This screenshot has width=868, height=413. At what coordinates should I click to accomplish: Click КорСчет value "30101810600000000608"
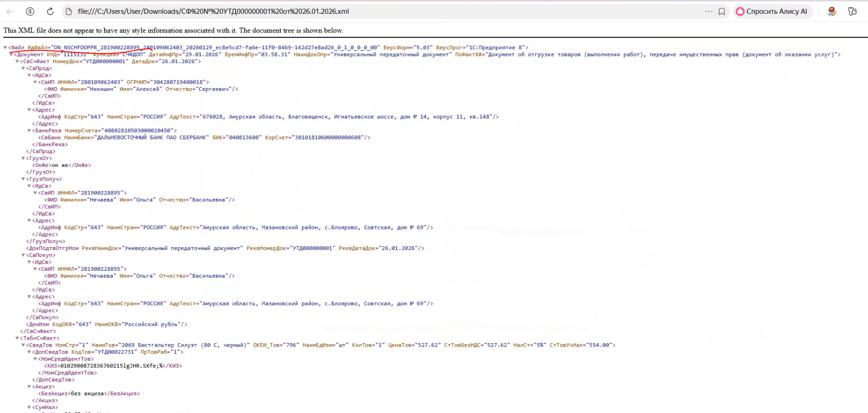[328, 137]
